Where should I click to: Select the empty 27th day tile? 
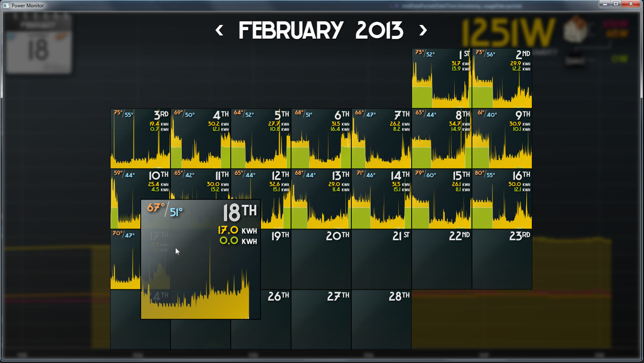click(x=321, y=320)
